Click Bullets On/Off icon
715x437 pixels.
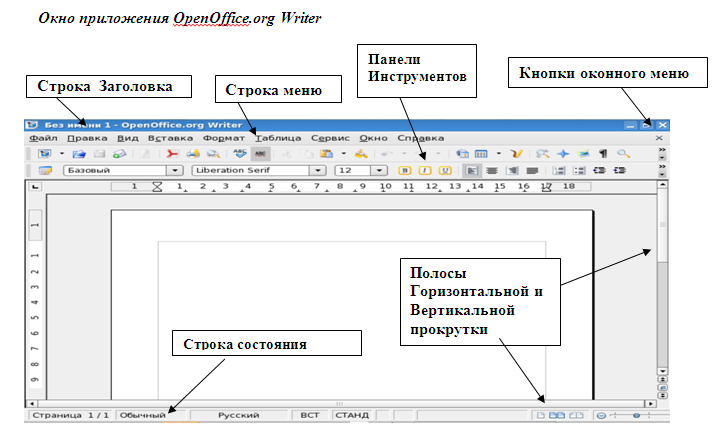[x=579, y=170]
